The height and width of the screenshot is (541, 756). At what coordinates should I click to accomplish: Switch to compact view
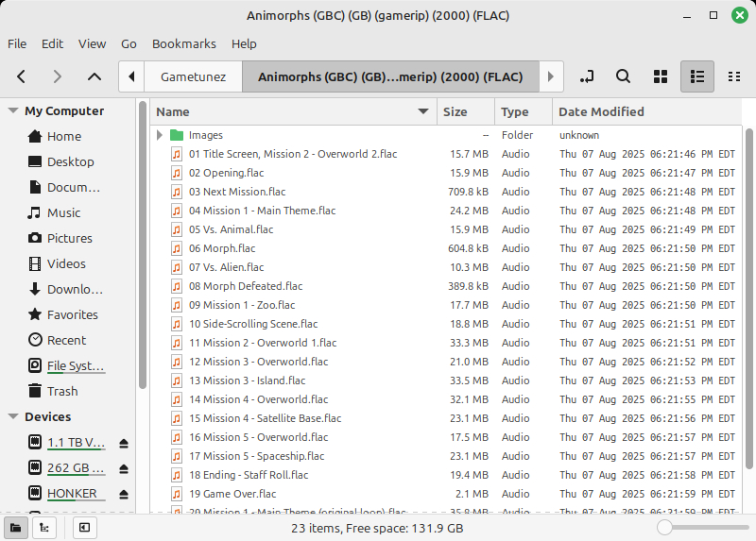tap(734, 76)
